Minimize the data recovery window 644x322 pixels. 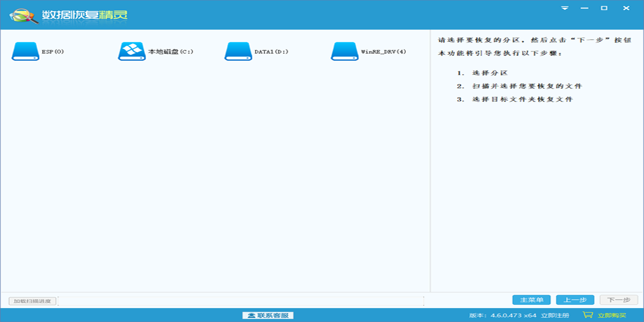coord(584,8)
